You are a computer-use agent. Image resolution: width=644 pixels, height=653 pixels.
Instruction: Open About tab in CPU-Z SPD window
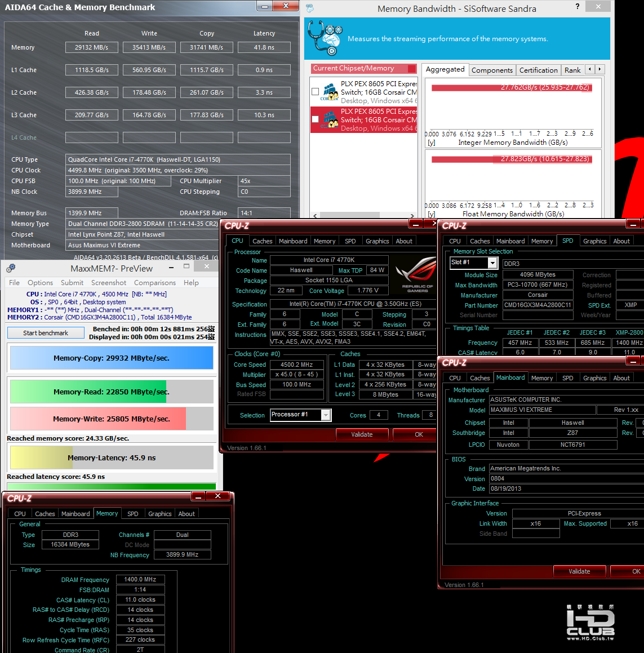621,241
